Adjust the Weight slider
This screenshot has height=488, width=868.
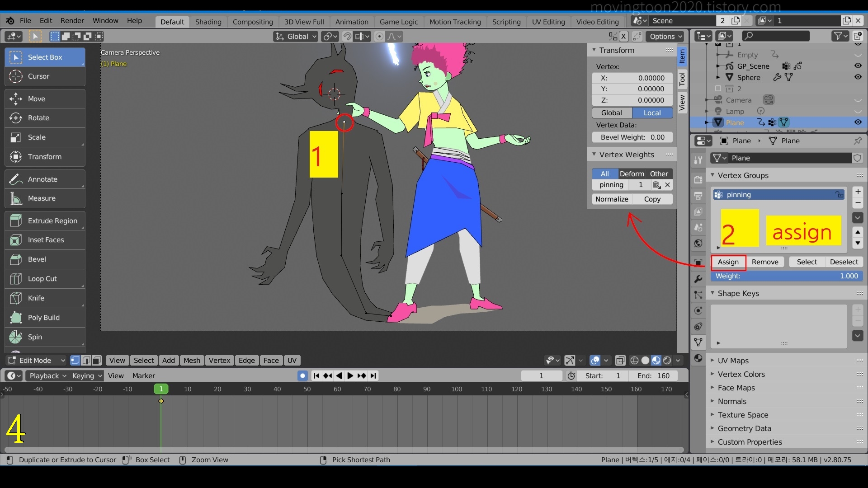tap(787, 276)
